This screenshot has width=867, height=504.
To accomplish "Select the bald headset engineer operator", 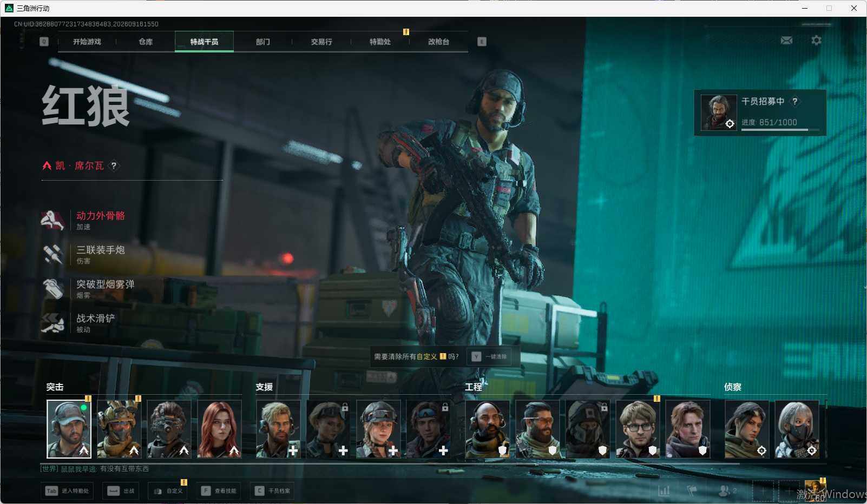I will coord(488,429).
